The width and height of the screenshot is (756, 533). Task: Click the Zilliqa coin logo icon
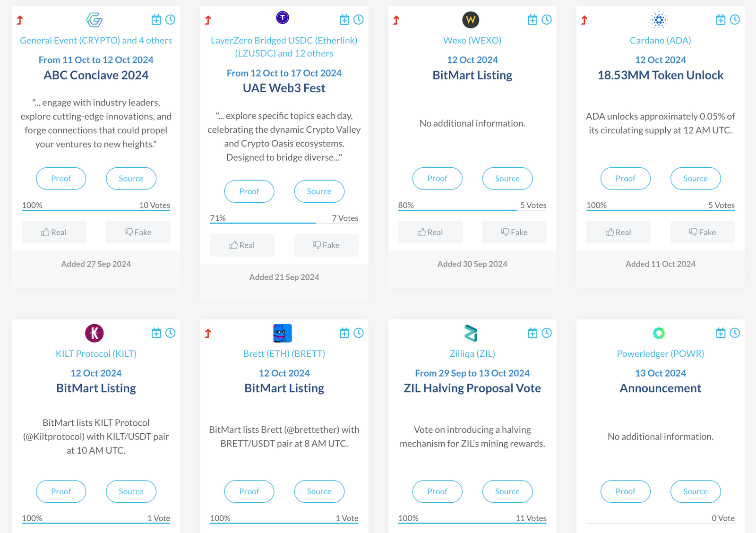click(471, 333)
